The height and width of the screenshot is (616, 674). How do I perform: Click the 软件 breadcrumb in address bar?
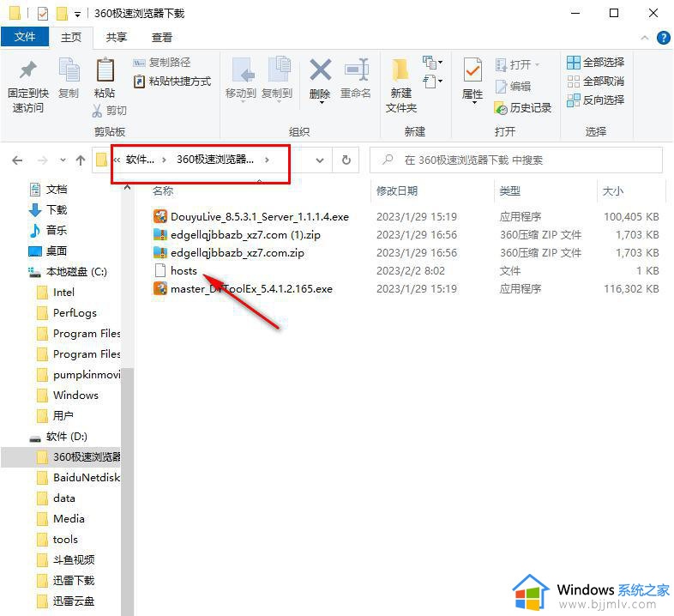click(x=140, y=160)
